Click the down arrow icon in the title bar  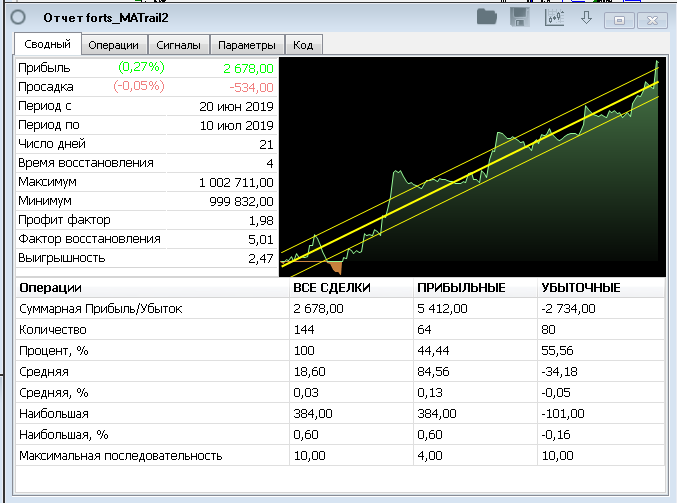pyautogui.click(x=586, y=17)
